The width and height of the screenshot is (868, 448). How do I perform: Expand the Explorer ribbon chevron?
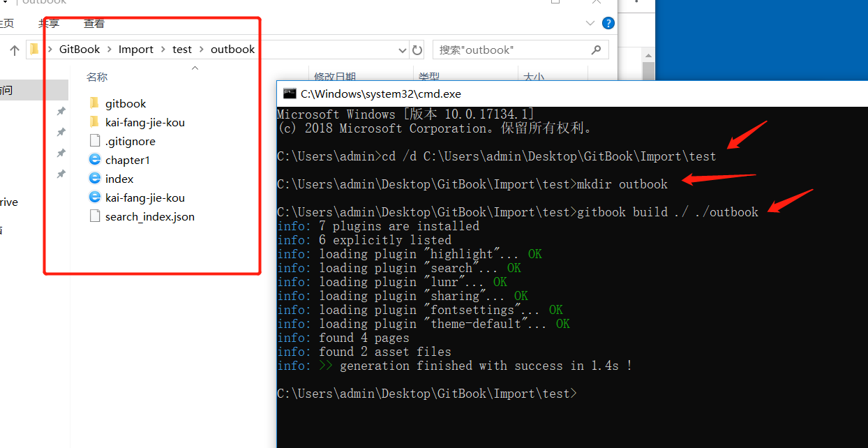[590, 23]
